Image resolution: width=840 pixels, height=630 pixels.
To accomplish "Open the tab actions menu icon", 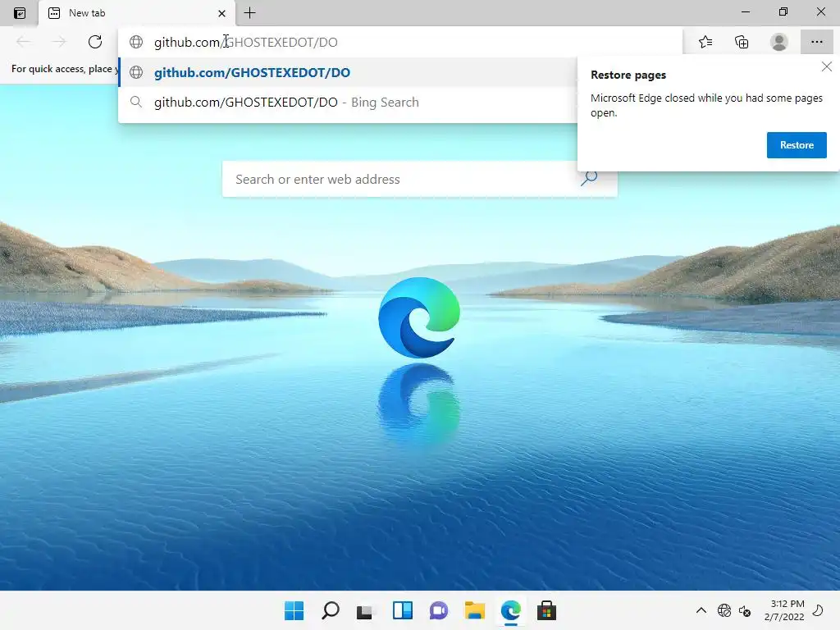I will (x=20, y=13).
